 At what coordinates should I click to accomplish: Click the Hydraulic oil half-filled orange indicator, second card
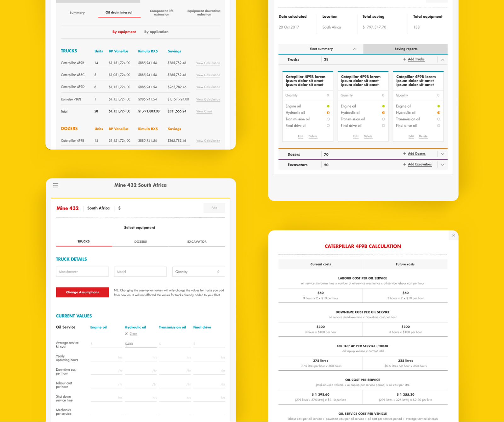pyautogui.click(x=383, y=113)
